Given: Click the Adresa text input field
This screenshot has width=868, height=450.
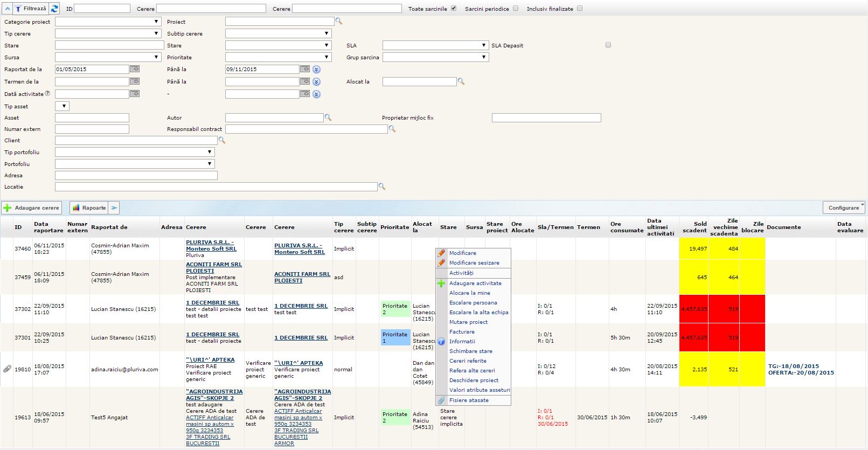Looking at the screenshot, I should (x=136, y=175).
